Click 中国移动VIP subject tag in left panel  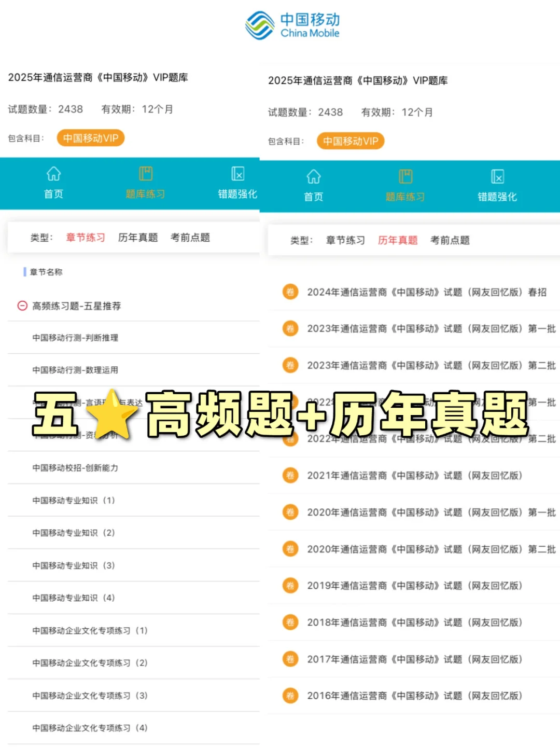(x=91, y=138)
